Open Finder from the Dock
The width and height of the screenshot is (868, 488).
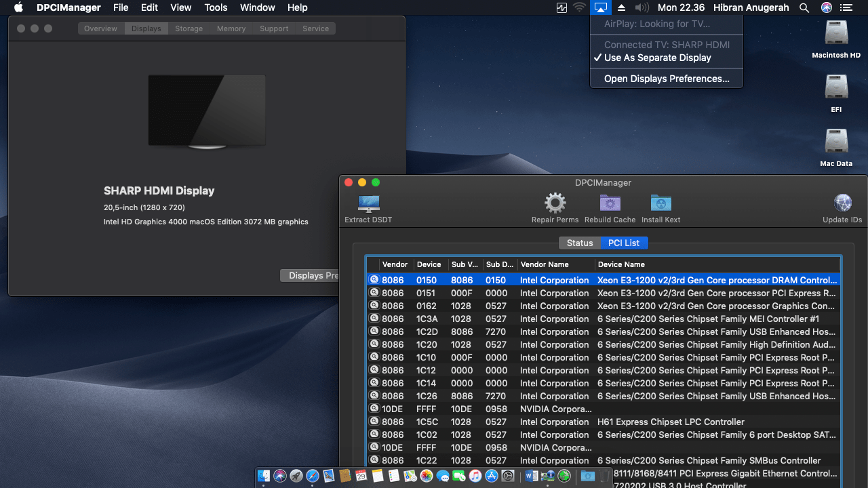click(x=264, y=476)
